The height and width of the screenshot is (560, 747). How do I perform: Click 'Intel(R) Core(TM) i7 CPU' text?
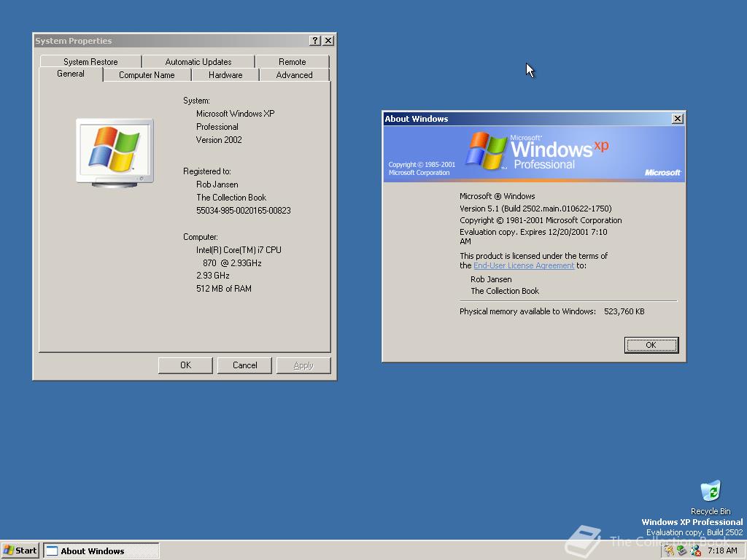coord(239,250)
